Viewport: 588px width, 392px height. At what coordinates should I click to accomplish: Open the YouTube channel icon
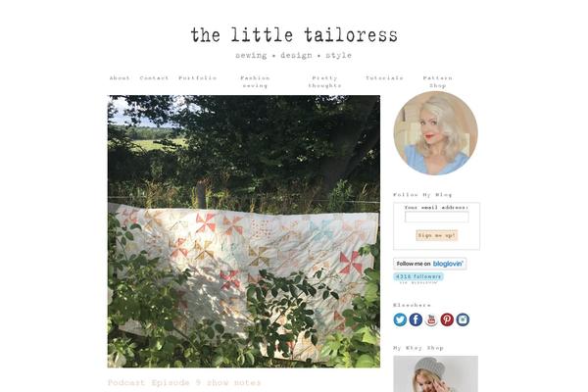tap(431, 319)
